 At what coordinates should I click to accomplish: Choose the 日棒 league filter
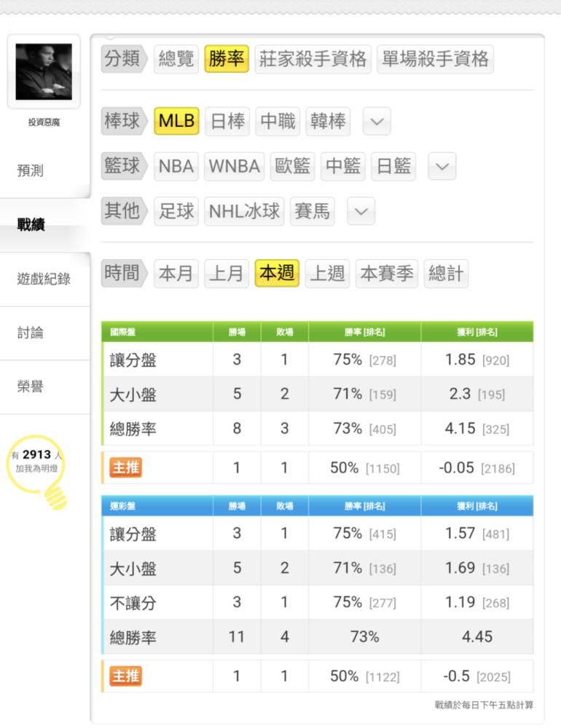(227, 122)
